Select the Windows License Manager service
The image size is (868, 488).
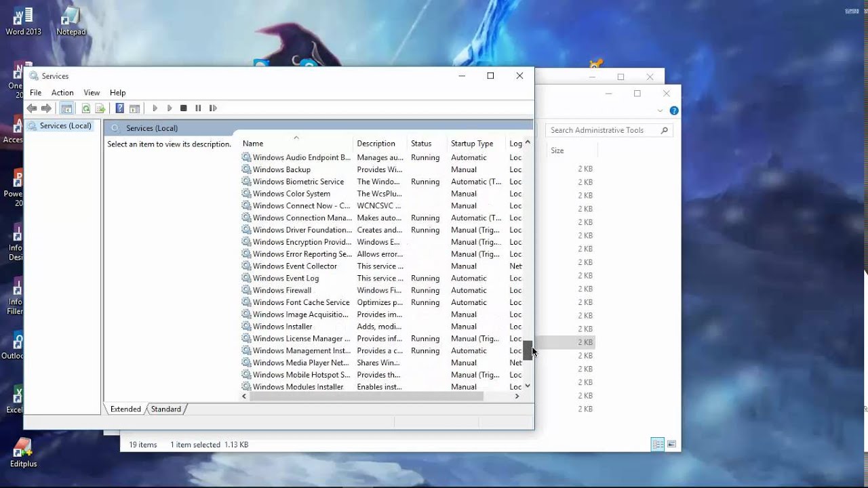(x=381, y=339)
